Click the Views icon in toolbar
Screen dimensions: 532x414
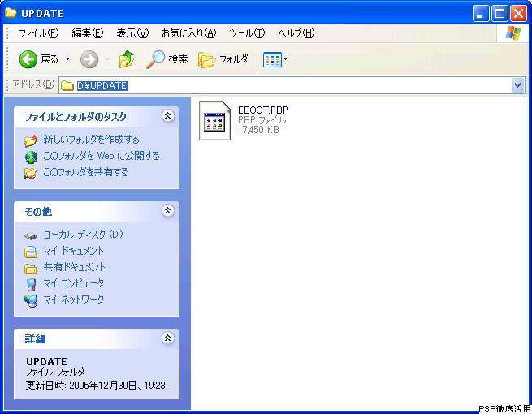point(272,60)
